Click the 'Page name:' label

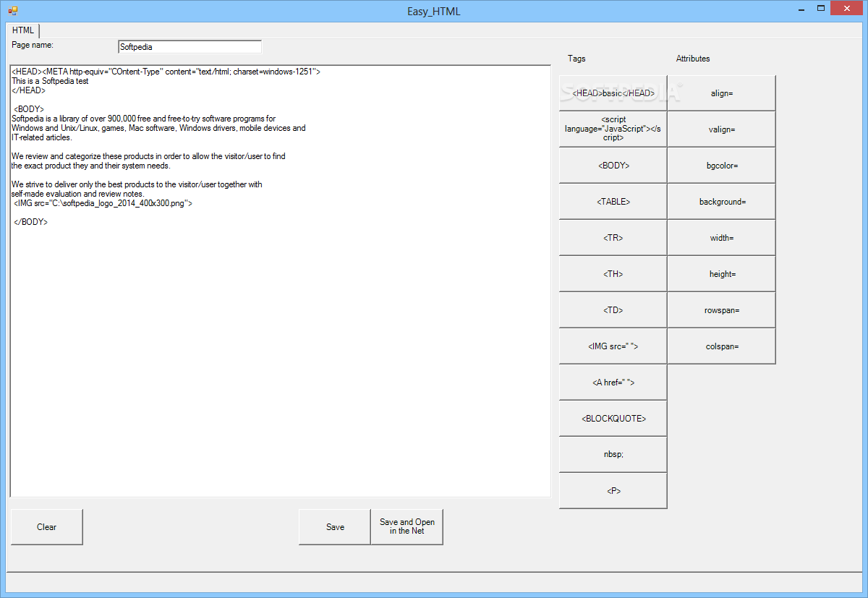coord(32,45)
